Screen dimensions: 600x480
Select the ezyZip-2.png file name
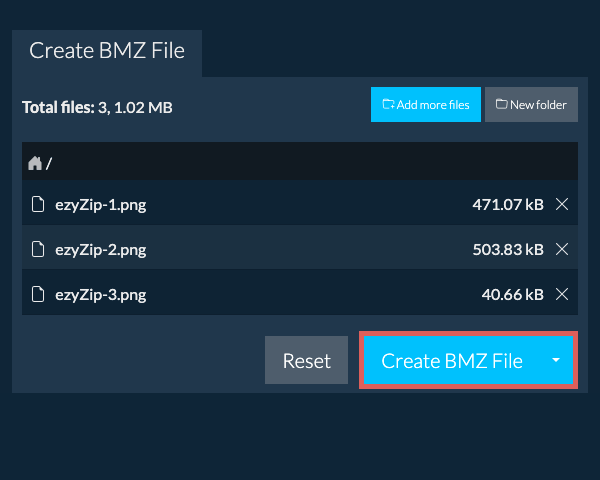tap(101, 250)
